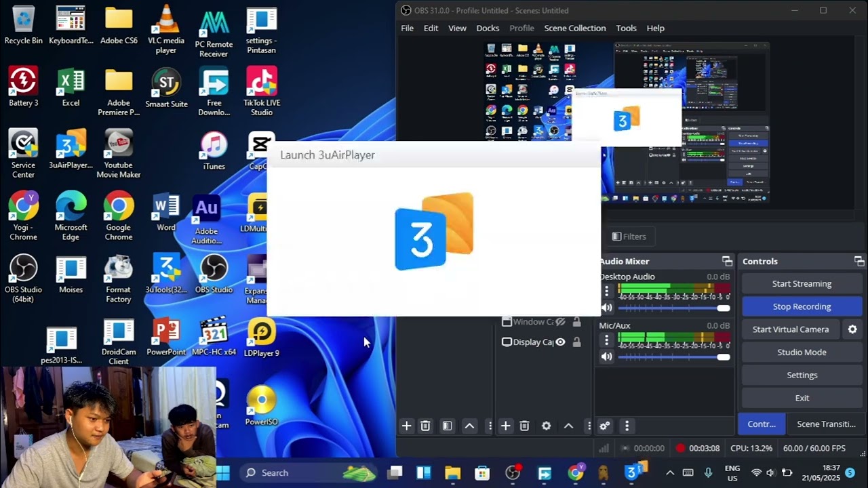The image size is (868, 488).
Task: Open the MPC-HC x64 desktop shortcut
Action: [214, 337]
